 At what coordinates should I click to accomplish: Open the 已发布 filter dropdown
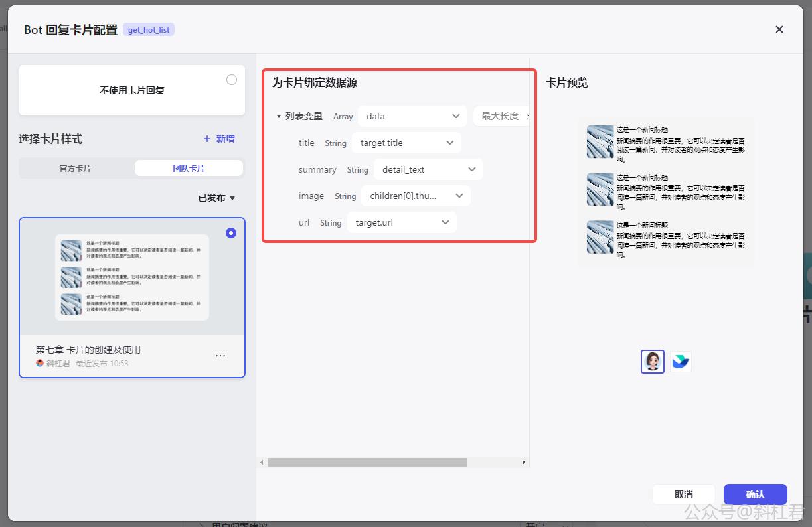coord(216,198)
